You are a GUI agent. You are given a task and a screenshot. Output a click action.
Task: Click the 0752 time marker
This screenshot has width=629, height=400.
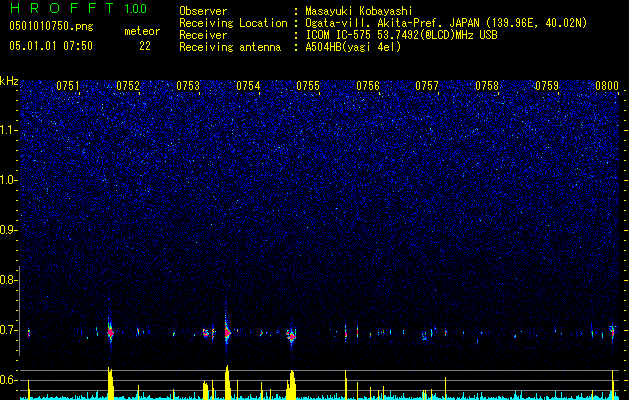tap(128, 85)
